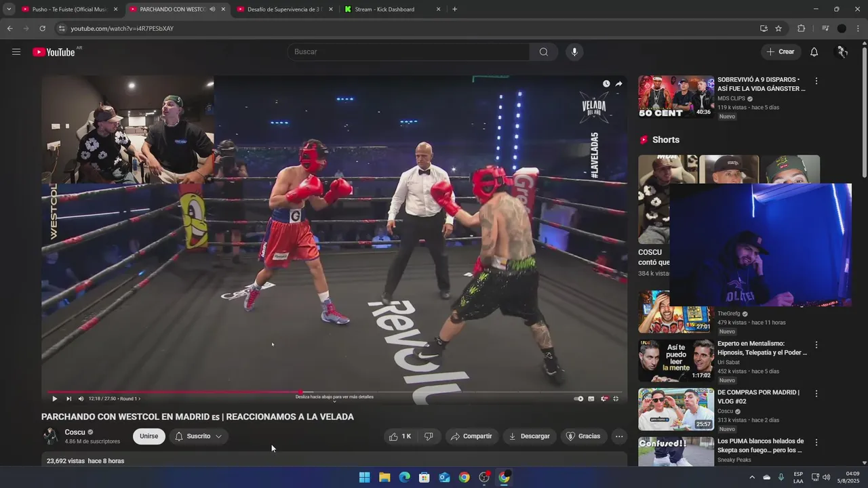Start voice search with the microphone
The width and height of the screenshot is (868, 488).
click(x=574, y=52)
